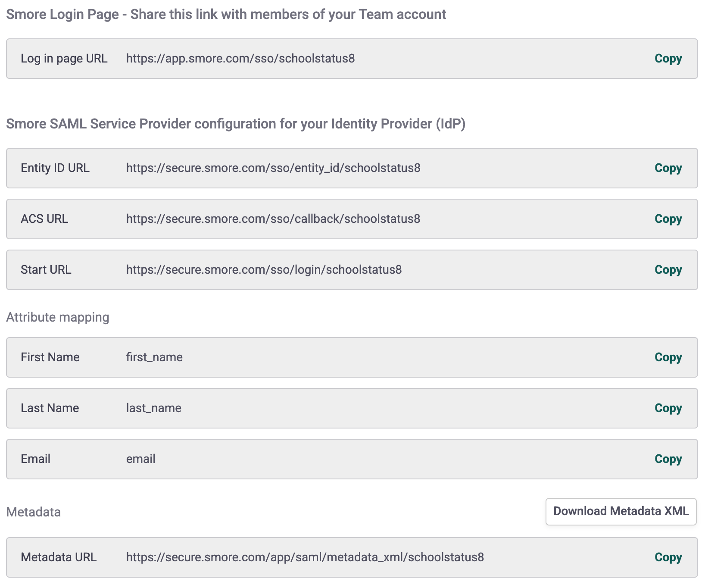This screenshot has width=705, height=588.
Task: Download the Metadata XML file
Action: tap(621, 511)
